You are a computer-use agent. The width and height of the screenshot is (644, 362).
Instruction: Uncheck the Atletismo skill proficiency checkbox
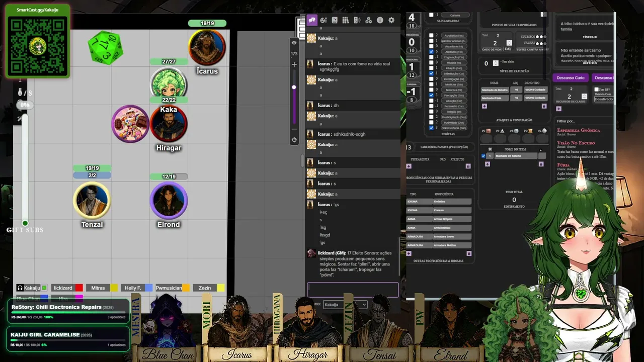pos(431,52)
